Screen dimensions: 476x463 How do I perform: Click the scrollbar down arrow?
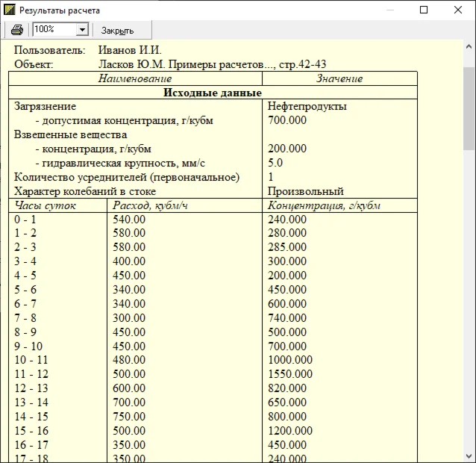click(469, 456)
